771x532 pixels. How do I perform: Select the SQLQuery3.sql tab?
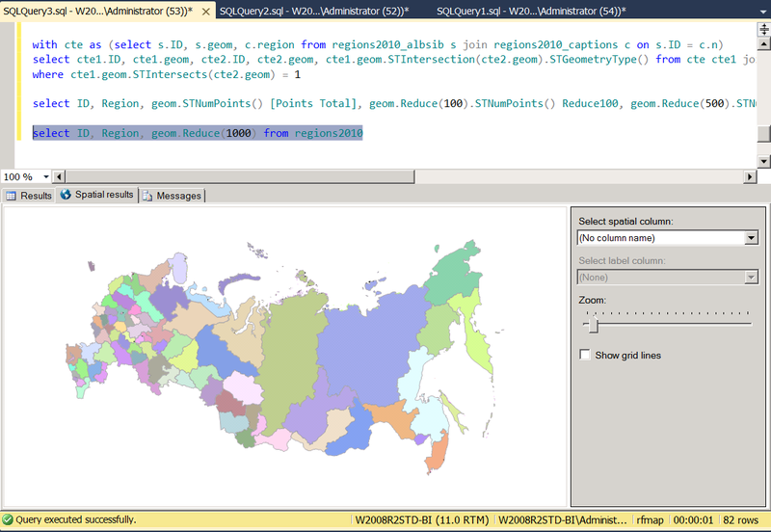click(x=98, y=11)
